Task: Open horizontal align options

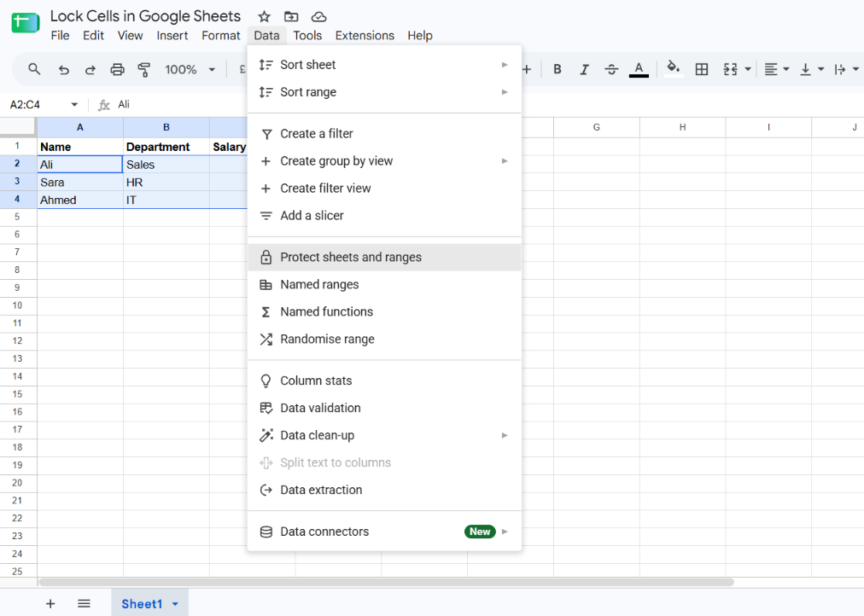Action: [x=777, y=69]
